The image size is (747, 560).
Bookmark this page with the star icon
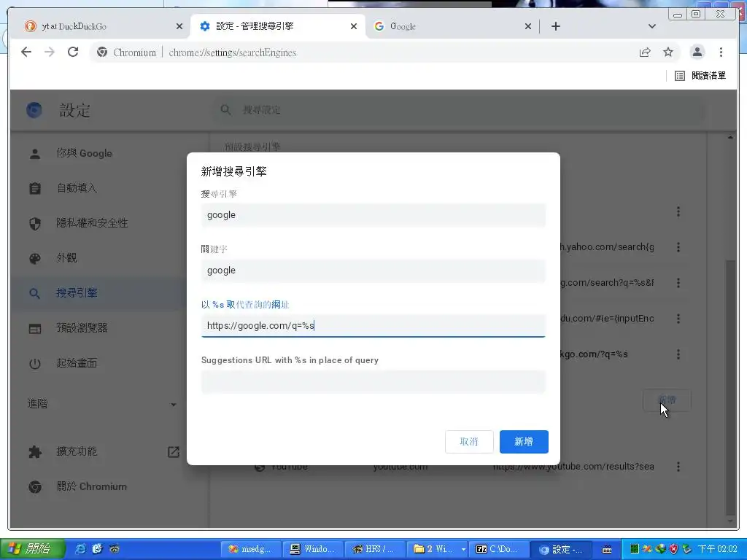tap(668, 52)
